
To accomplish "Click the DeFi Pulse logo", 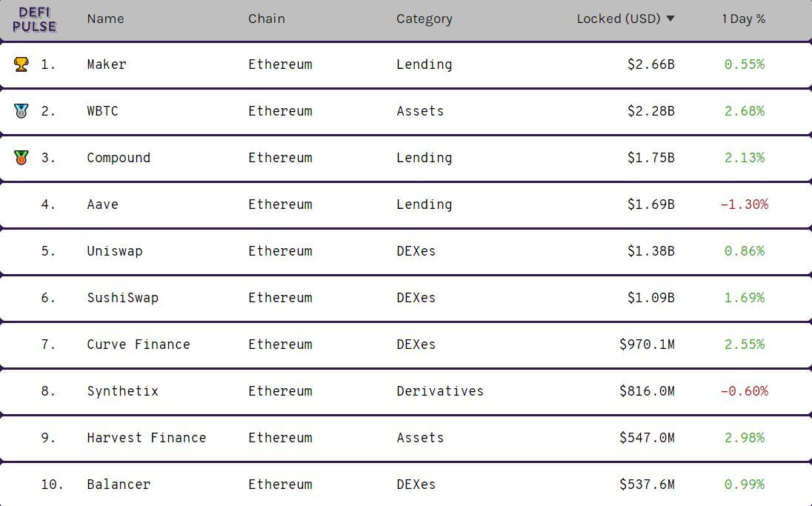I will point(34,20).
